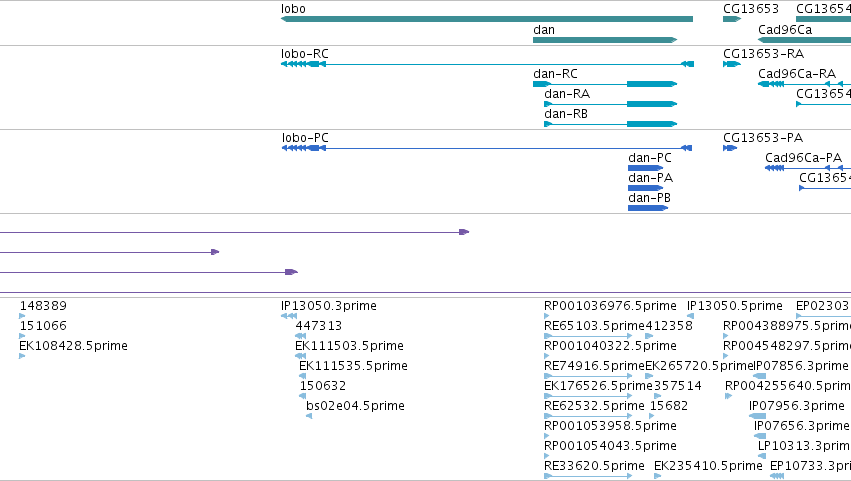Viewport: 851px width, 481px height.
Task: Select the EK265720.5prime EST label
Action: (699, 366)
